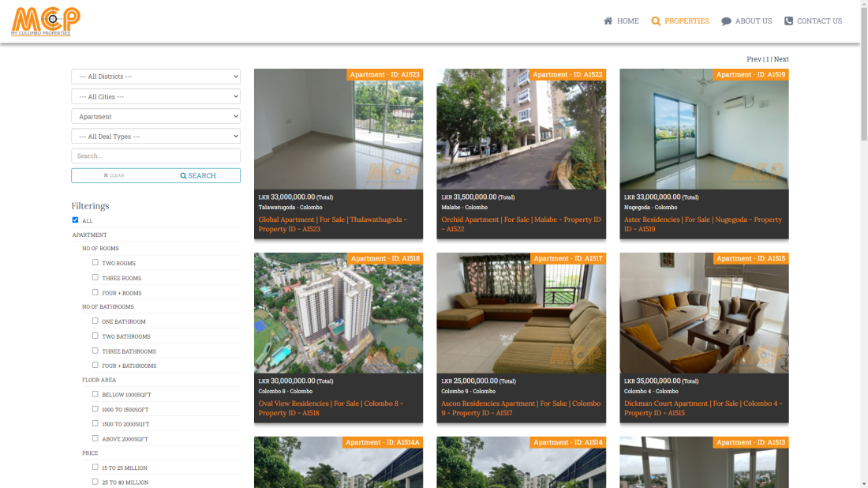
Task: Check the TWO BATHROOMS filter
Action: (95, 336)
